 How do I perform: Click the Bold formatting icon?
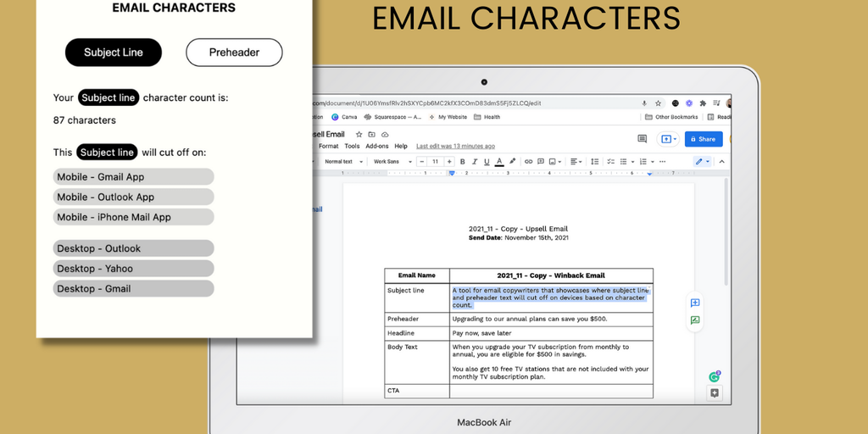(x=462, y=161)
